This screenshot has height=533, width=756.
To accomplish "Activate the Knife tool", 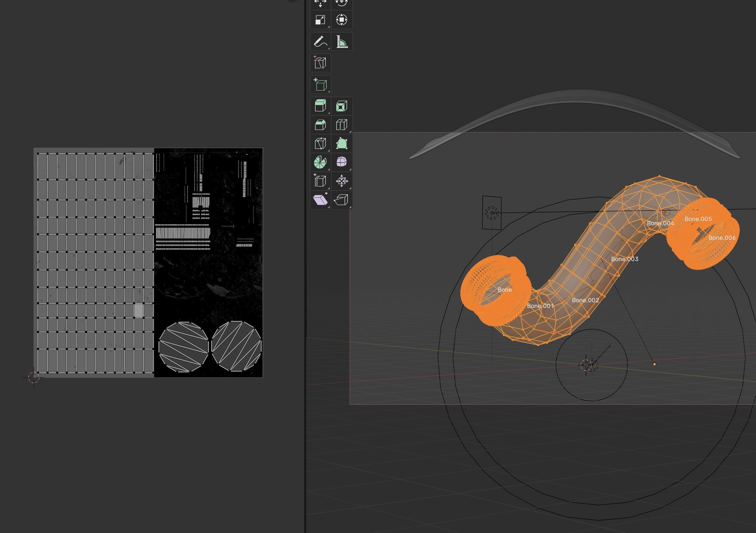I will pyautogui.click(x=320, y=144).
